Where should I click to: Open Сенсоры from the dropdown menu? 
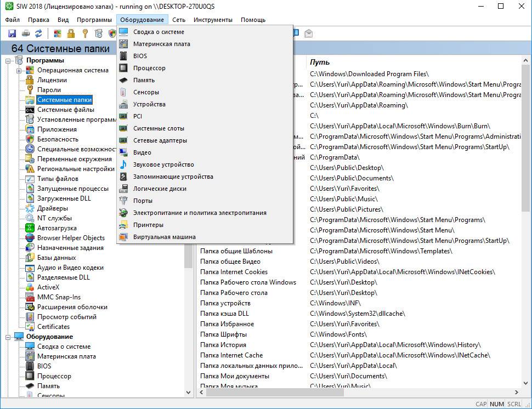(x=146, y=92)
